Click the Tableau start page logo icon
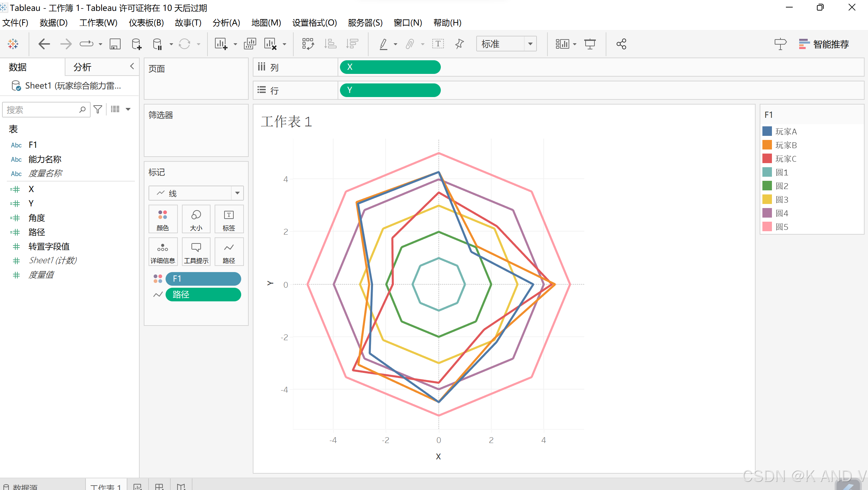The width and height of the screenshot is (868, 490). tap(13, 44)
